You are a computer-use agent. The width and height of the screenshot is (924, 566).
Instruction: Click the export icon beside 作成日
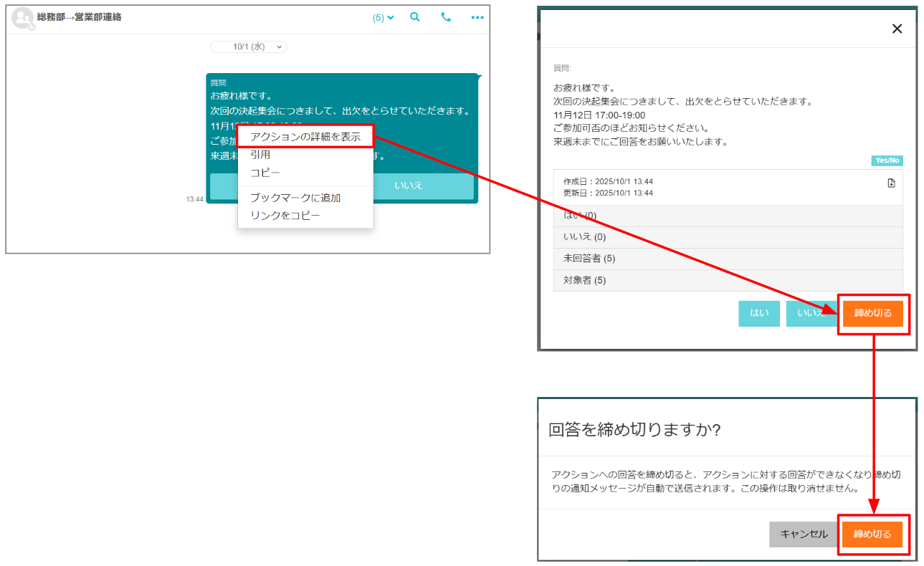click(x=891, y=183)
